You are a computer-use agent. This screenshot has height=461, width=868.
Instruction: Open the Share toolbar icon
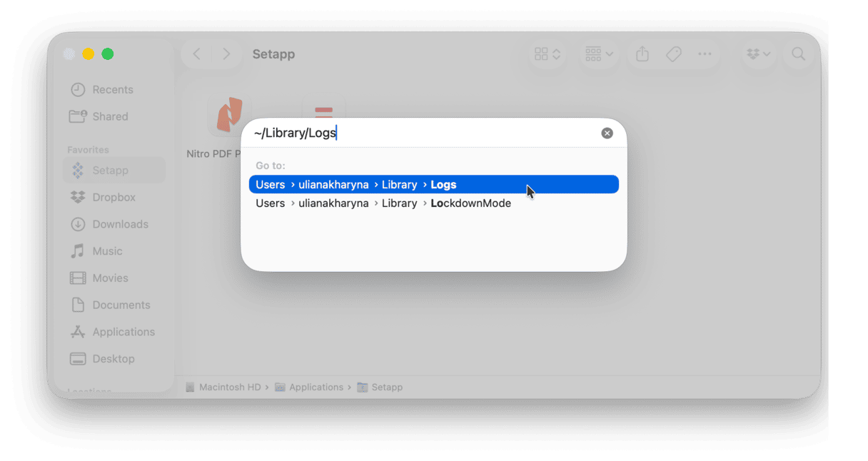(x=642, y=54)
